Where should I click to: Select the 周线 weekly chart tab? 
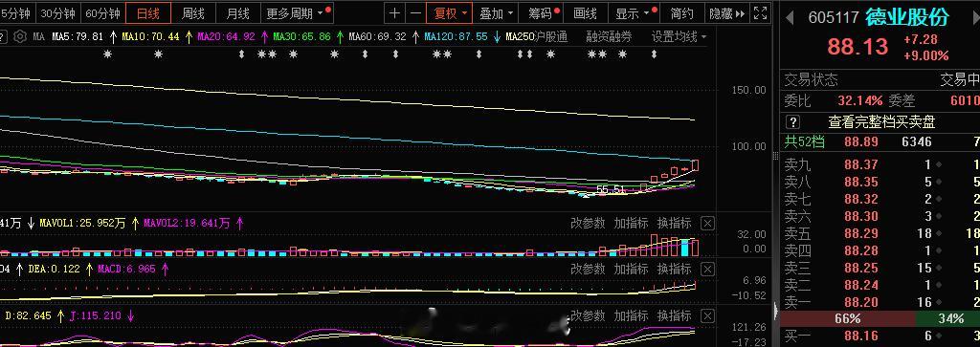[x=192, y=13]
